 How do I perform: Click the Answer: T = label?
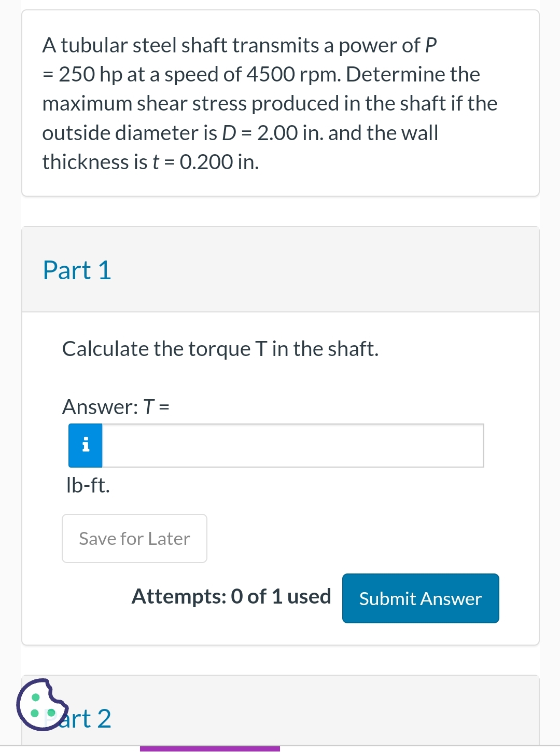tap(114, 407)
